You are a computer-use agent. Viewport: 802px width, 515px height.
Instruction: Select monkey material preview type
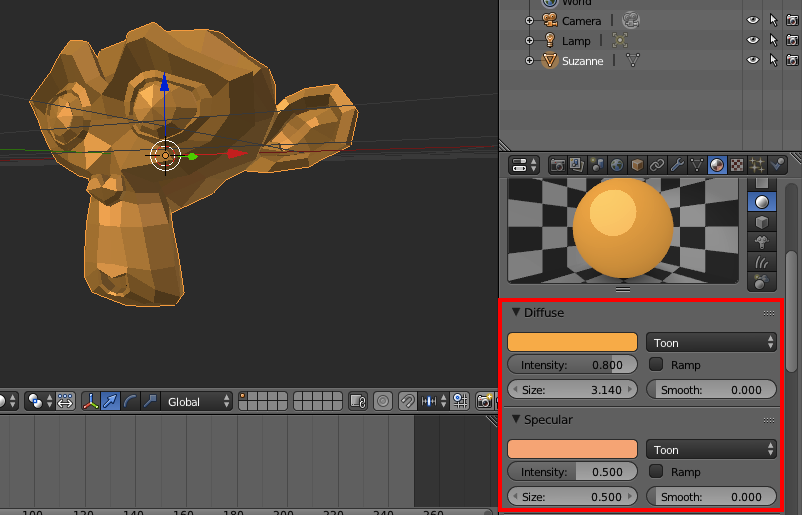762,242
